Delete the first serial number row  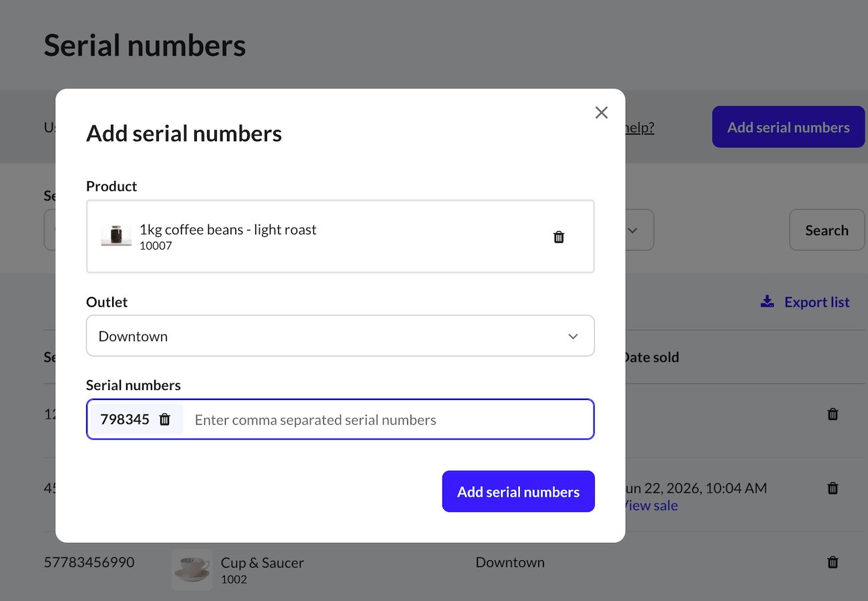click(x=833, y=414)
